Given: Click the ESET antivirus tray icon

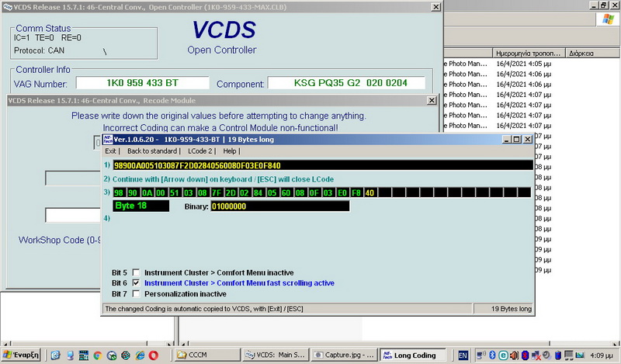Looking at the screenshot, I should (503, 355).
